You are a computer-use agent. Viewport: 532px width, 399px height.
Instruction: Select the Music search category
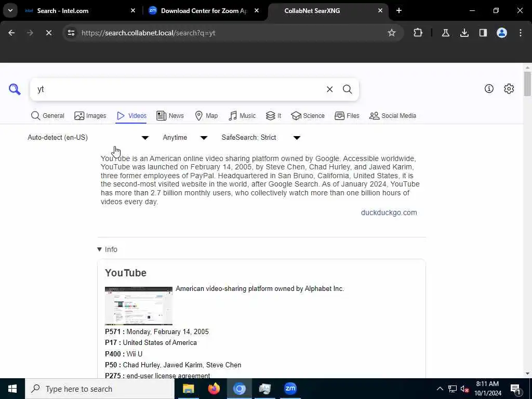(242, 116)
